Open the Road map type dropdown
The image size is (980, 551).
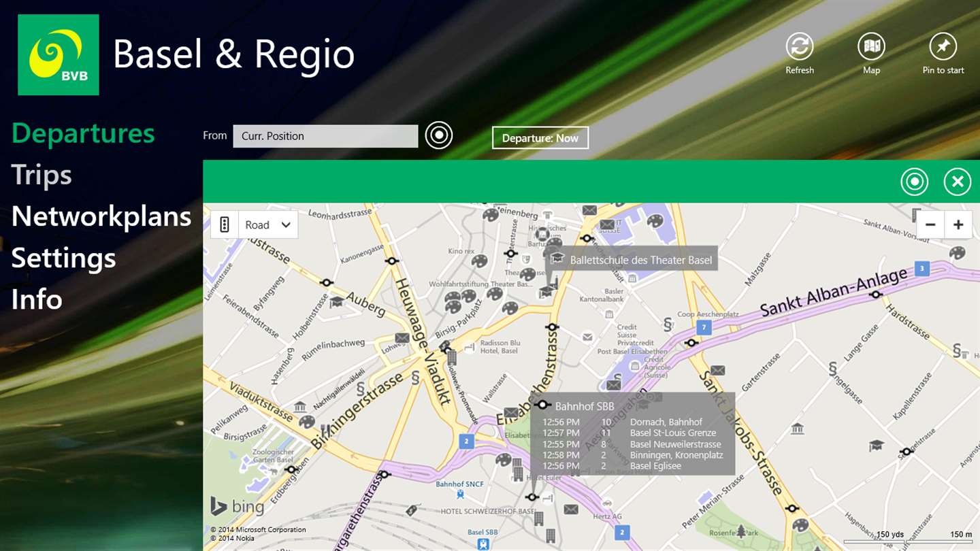(x=268, y=225)
